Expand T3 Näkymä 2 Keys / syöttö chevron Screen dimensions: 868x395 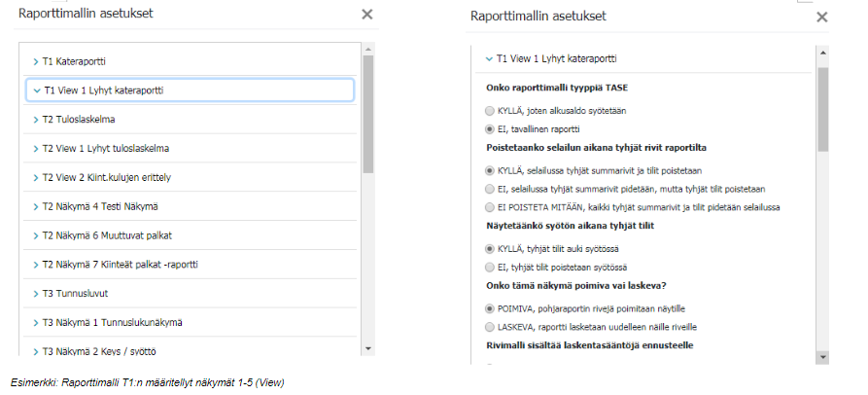(x=36, y=352)
